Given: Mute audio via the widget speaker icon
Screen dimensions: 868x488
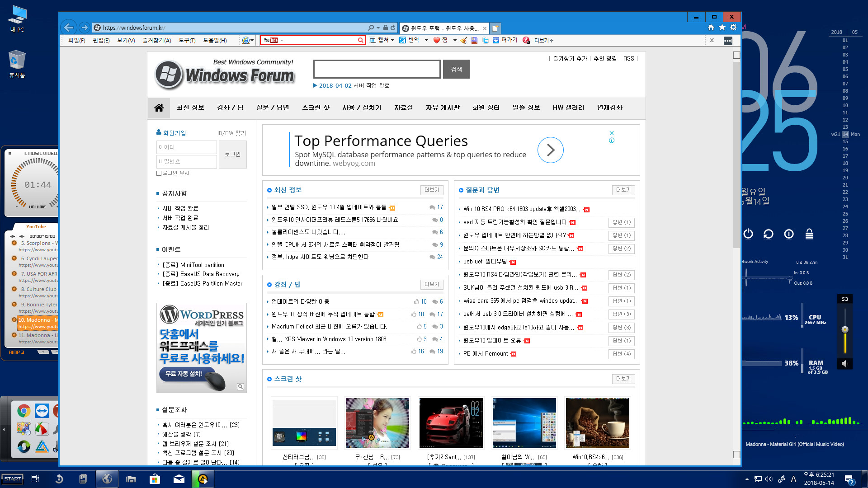Looking at the screenshot, I should coord(844,363).
